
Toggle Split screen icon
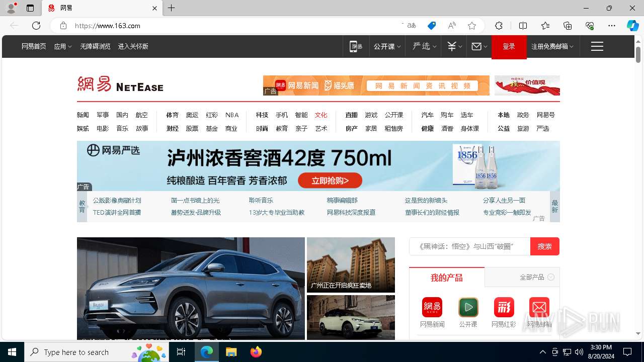523,26
